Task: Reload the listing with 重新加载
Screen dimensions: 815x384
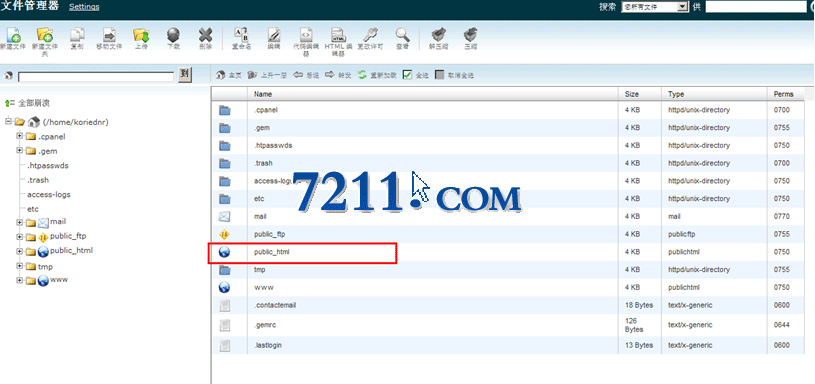Action: 377,75
